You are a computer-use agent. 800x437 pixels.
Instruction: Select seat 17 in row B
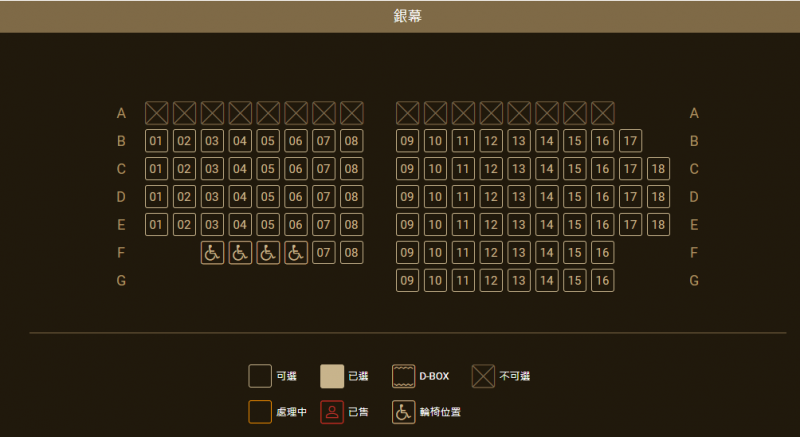point(630,141)
